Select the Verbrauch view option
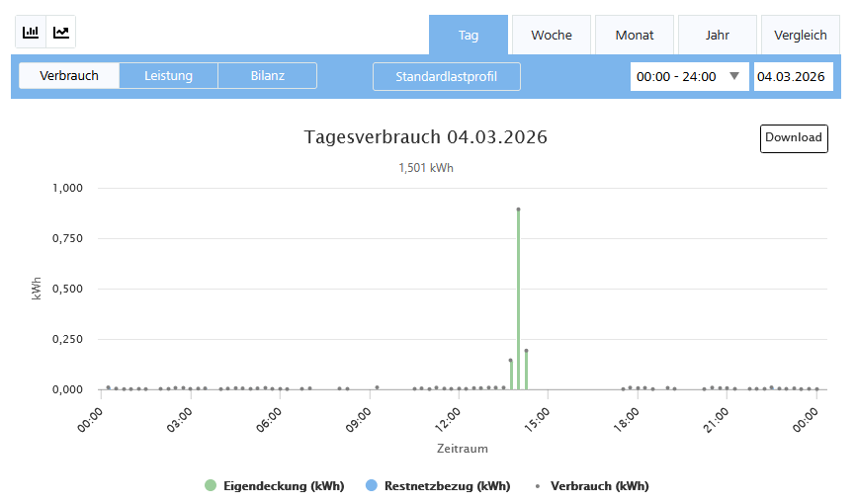 [69, 76]
